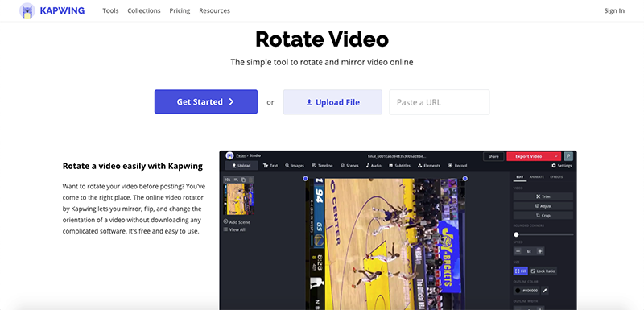
Task: Click the outline color eyedropper icon
Action: coord(545,291)
